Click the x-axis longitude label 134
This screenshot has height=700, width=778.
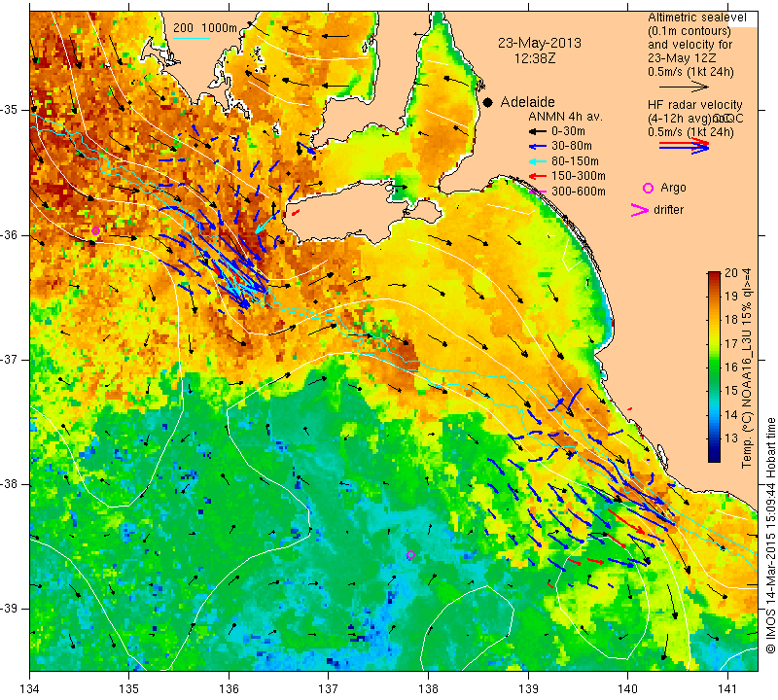coord(30,689)
